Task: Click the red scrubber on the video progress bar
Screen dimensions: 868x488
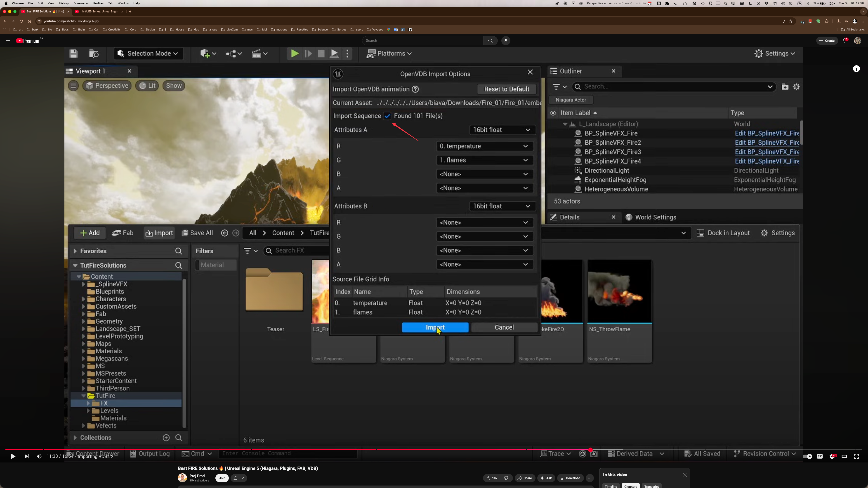Action: [x=590, y=450]
